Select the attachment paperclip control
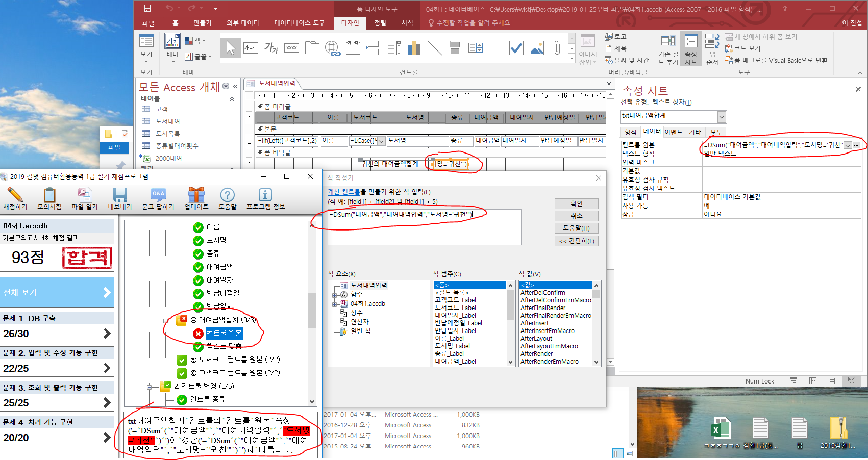 click(557, 48)
